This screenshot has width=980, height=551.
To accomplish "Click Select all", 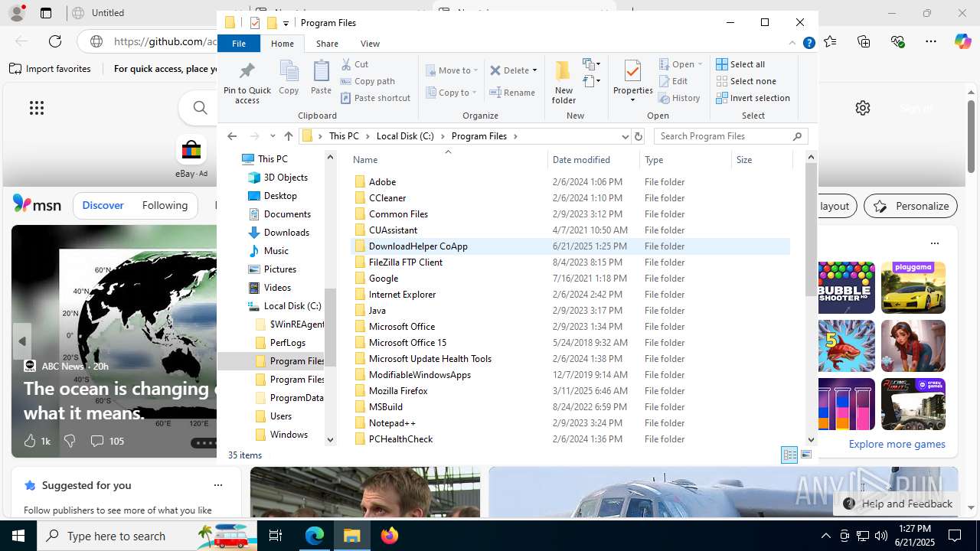I will point(740,64).
